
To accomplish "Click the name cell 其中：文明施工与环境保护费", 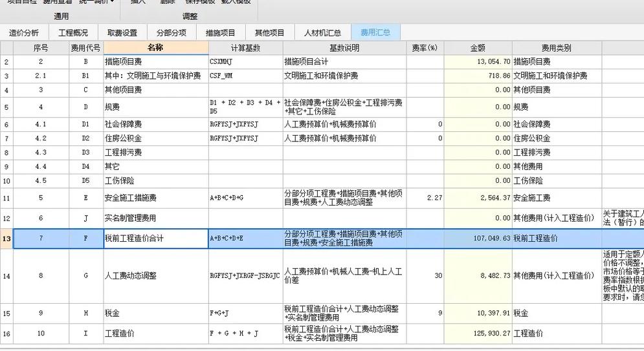I will click(x=156, y=76).
